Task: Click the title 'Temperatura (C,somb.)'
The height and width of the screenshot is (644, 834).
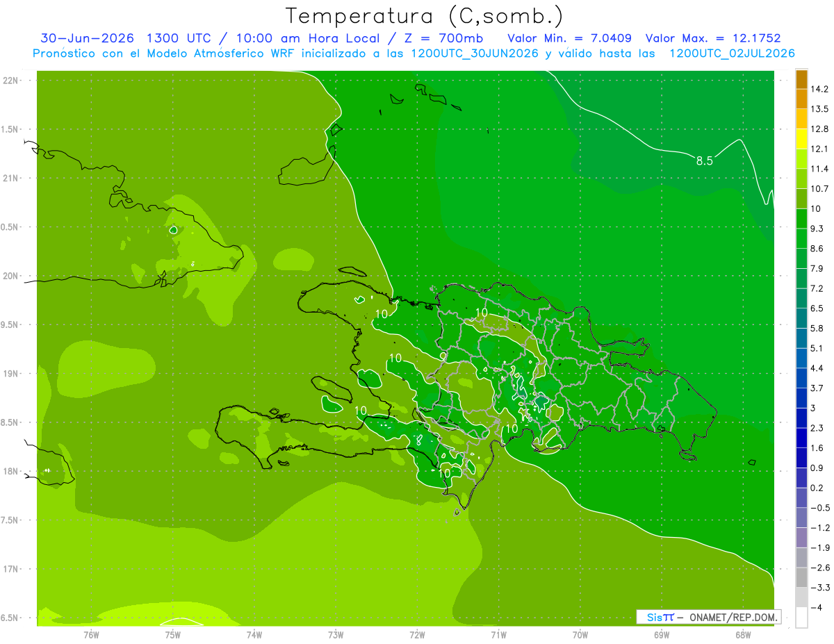Action: (x=424, y=16)
